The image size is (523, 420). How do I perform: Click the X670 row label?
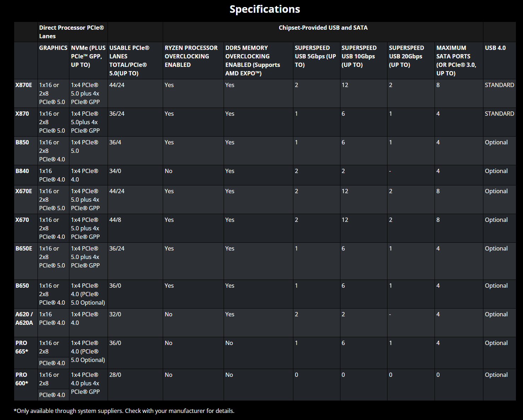22,220
